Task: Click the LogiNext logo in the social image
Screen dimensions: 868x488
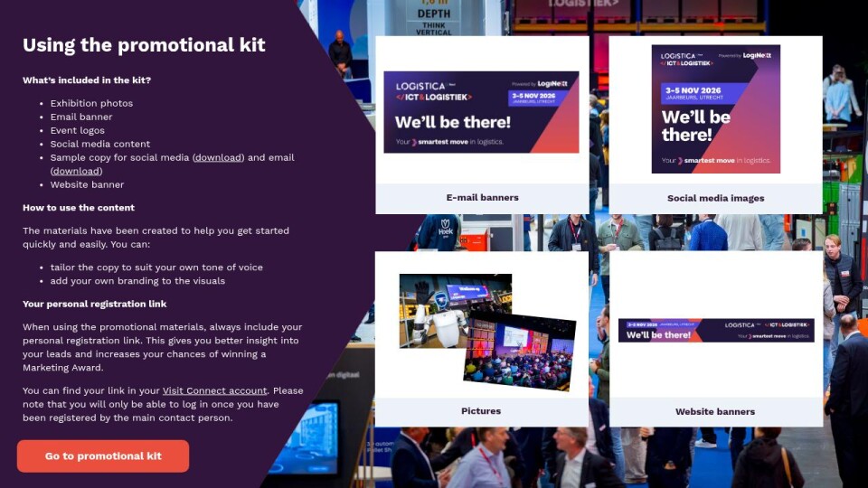Action: pos(757,55)
